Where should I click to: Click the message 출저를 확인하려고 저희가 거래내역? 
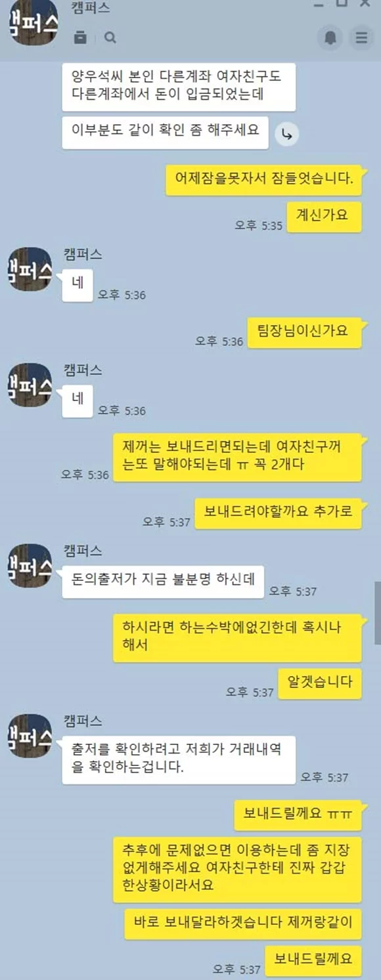[179, 759]
